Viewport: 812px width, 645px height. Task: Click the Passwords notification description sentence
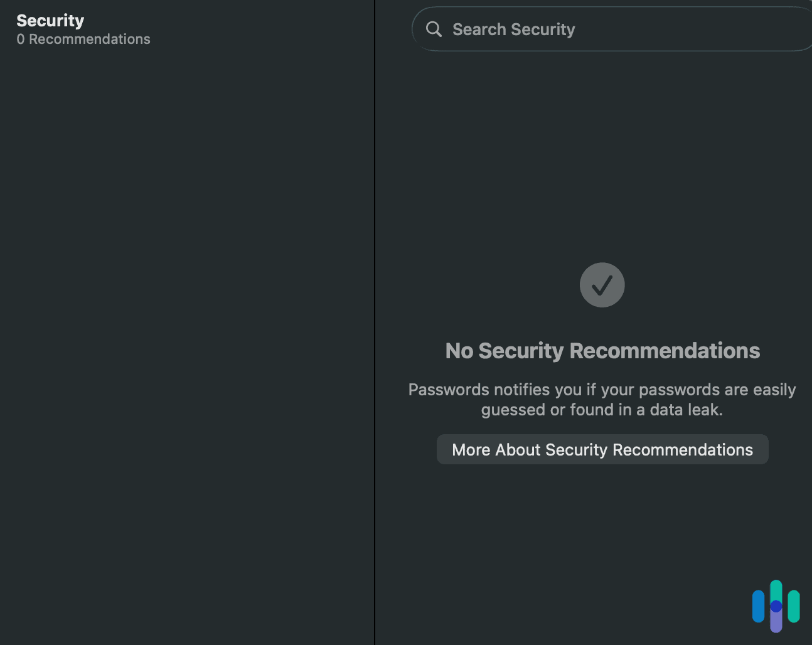[x=602, y=399]
